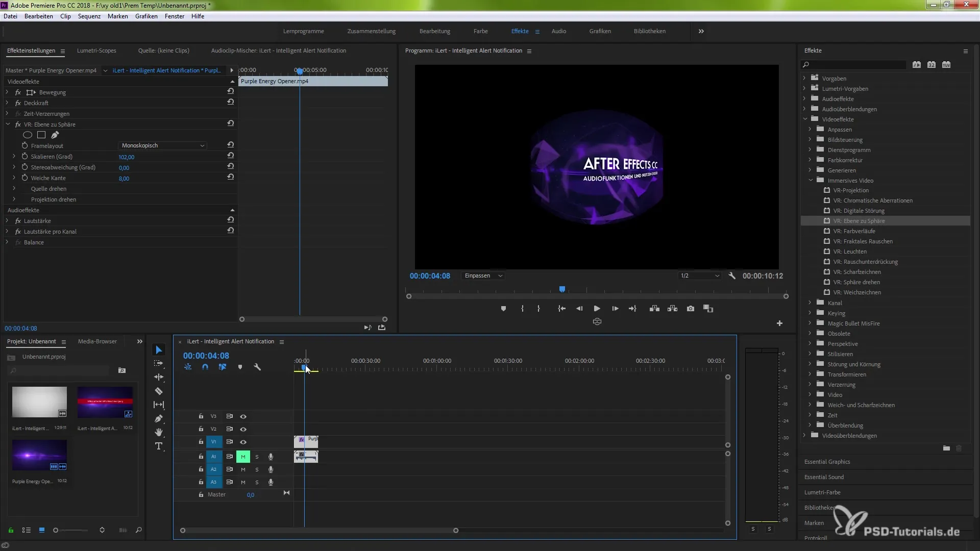
Task: Select the Hand tool
Action: pos(159,432)
